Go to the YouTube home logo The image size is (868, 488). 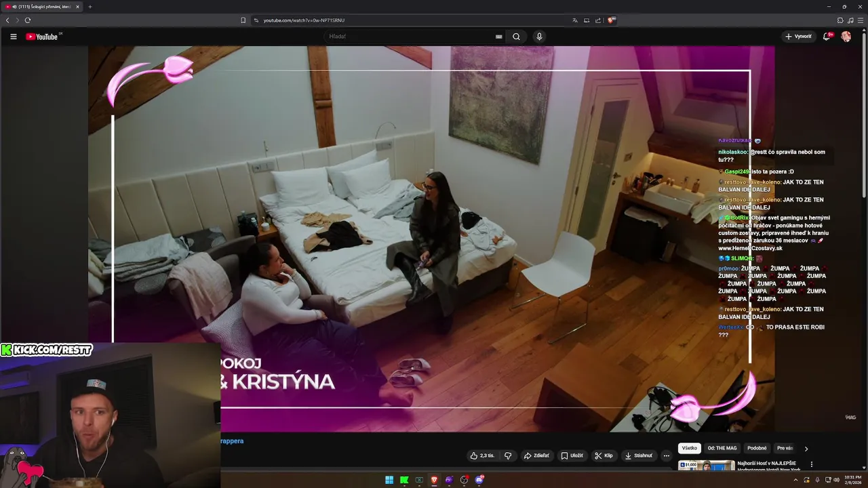point(43,37)
